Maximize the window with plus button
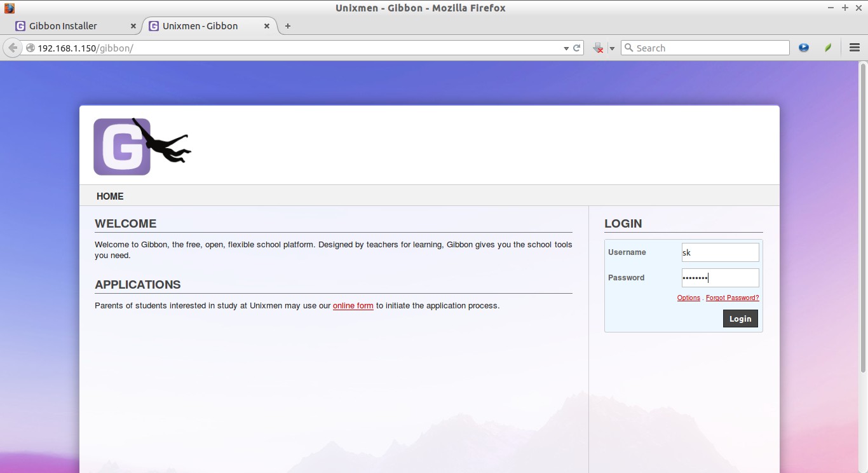868x473 pixels. click(845, 8)
